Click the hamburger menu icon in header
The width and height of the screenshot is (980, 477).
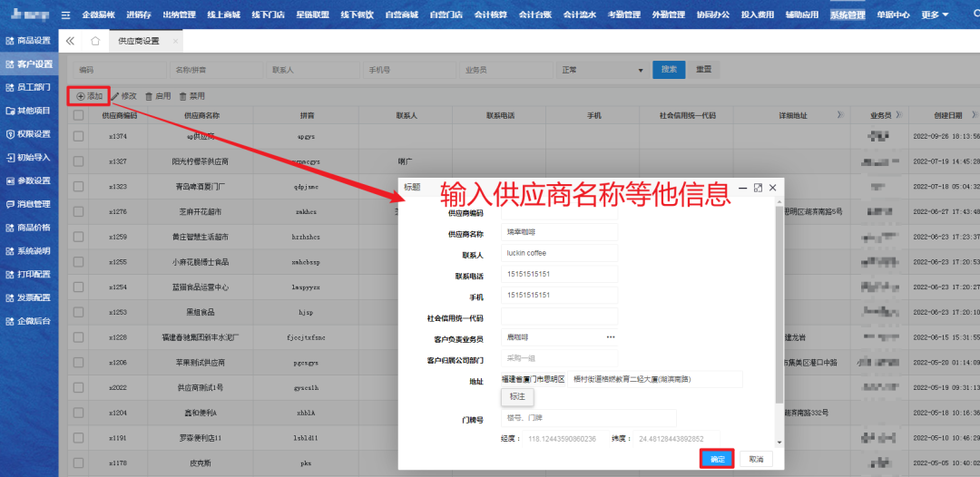point(65,15)
